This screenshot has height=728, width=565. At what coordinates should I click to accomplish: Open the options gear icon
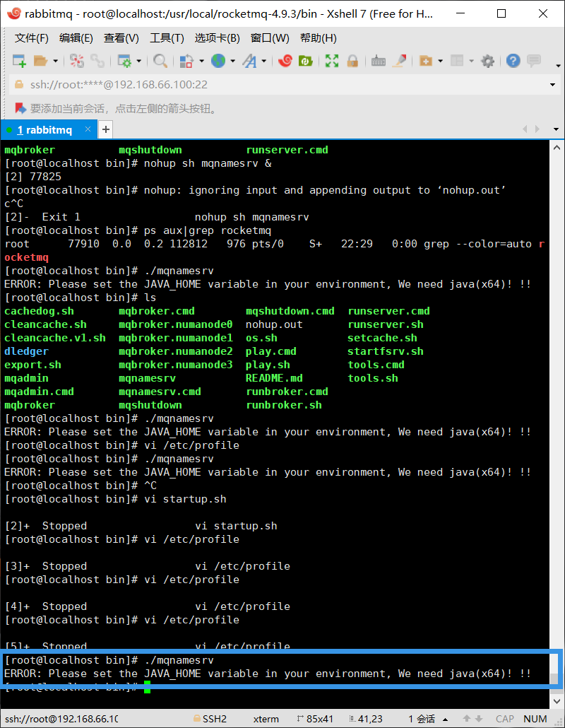[487, 61]
